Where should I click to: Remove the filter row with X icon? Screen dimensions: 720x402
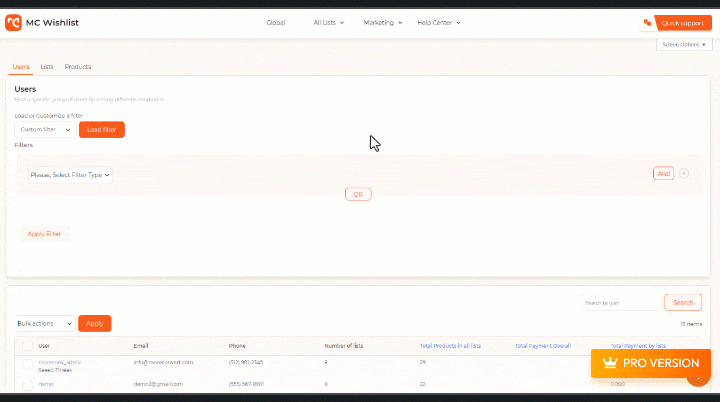tap(684, 173)
